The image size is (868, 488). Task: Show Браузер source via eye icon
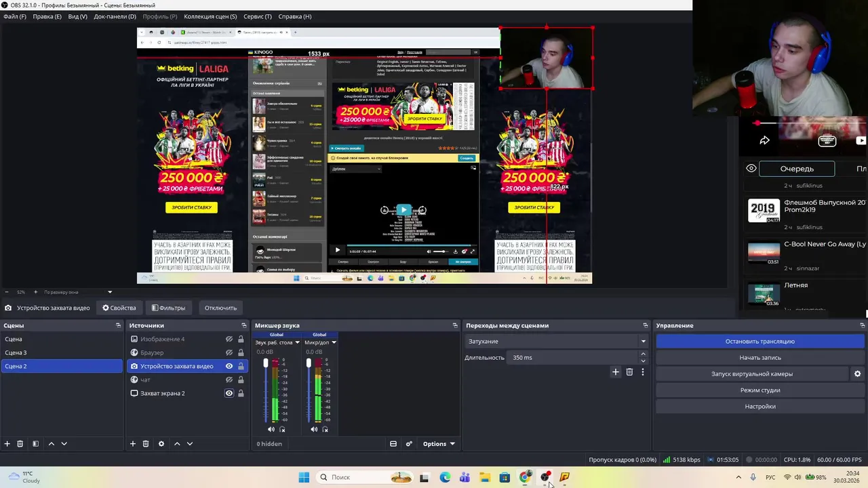(x=229, y=352)
